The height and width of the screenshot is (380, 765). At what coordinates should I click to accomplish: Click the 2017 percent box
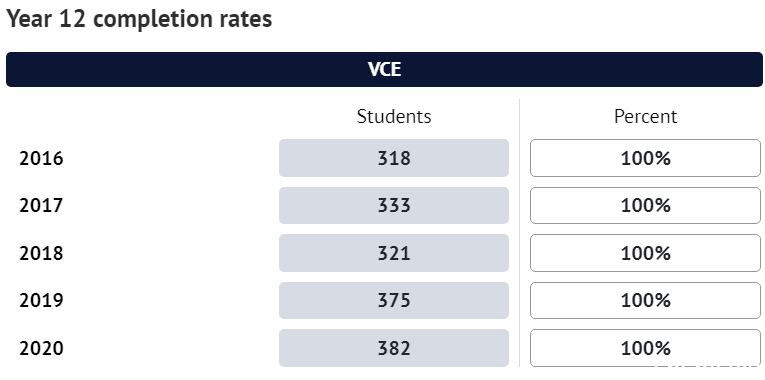coord(645,205)
